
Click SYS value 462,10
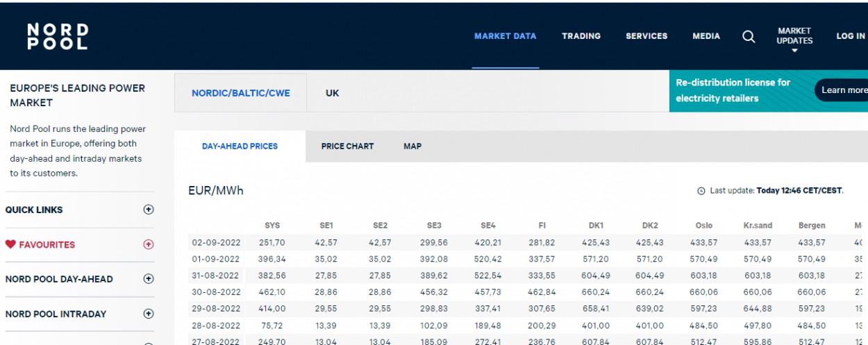(272, 292)
